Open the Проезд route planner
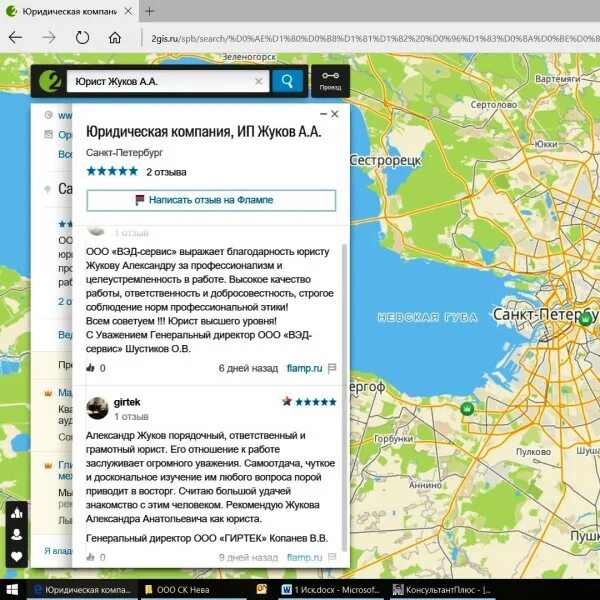 pos(330,81)
